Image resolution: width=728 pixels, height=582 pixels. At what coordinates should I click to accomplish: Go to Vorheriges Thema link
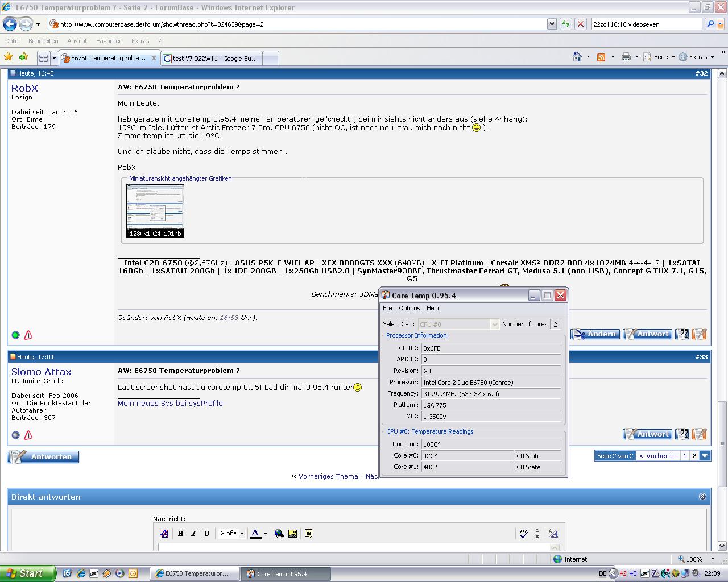click(x=329, y=476)
